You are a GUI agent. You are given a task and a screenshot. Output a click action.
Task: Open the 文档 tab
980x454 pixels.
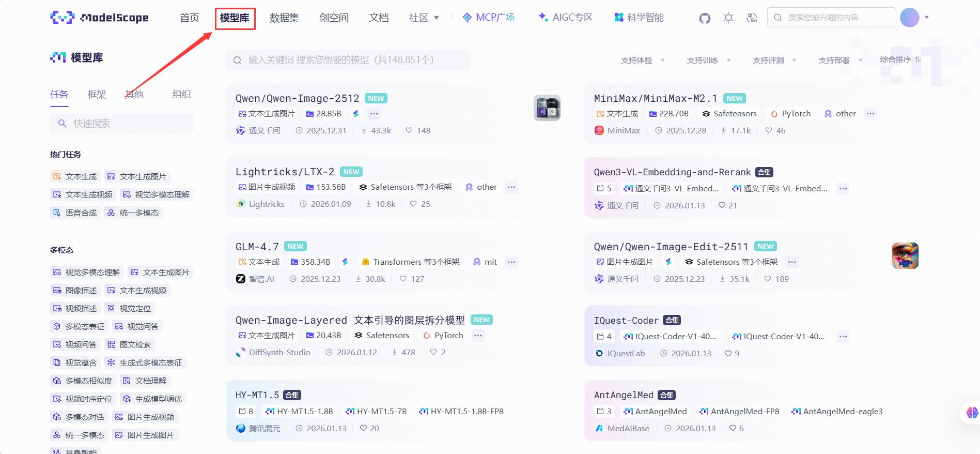379,18
